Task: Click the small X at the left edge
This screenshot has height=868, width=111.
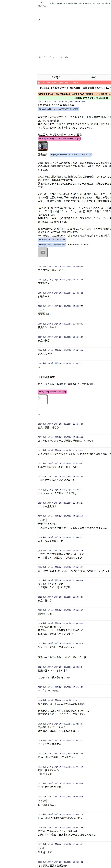Action: [x=1, y=520]
